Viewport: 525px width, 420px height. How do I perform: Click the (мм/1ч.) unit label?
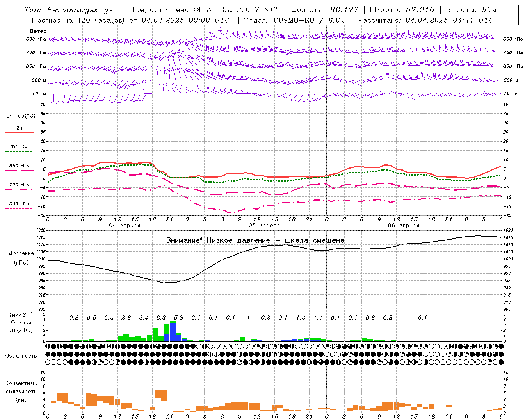click(x=21, y=330)
